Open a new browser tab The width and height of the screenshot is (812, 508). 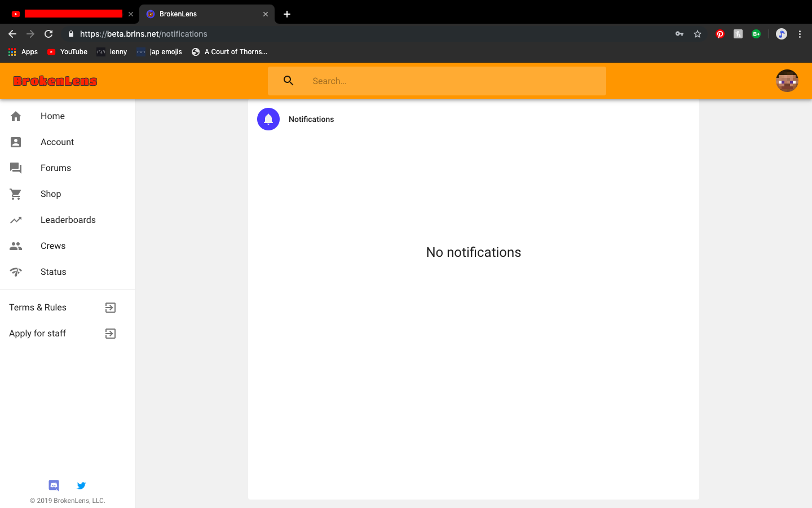(x=287, y=14)
